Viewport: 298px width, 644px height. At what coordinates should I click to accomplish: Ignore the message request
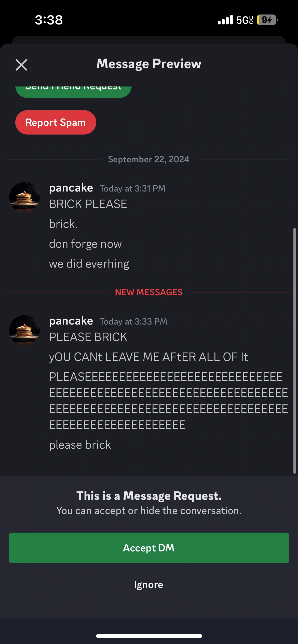coord(149,584)
